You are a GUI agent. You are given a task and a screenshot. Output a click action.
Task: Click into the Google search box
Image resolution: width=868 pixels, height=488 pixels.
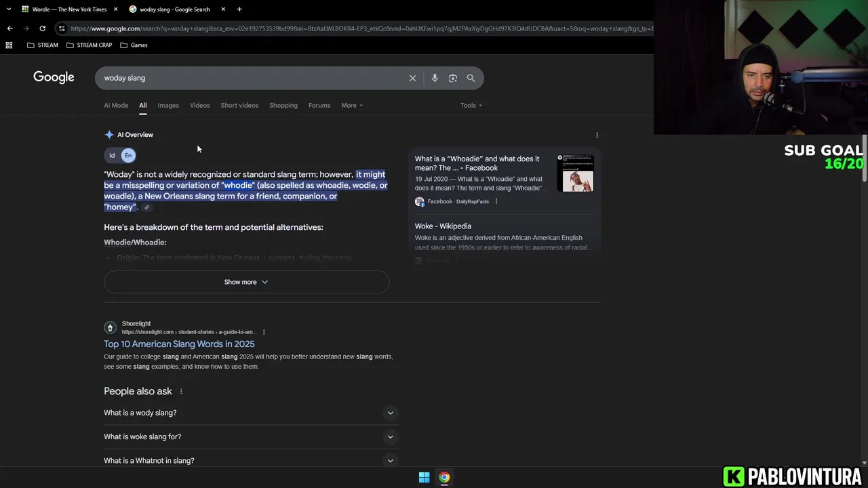click(251, 78)
